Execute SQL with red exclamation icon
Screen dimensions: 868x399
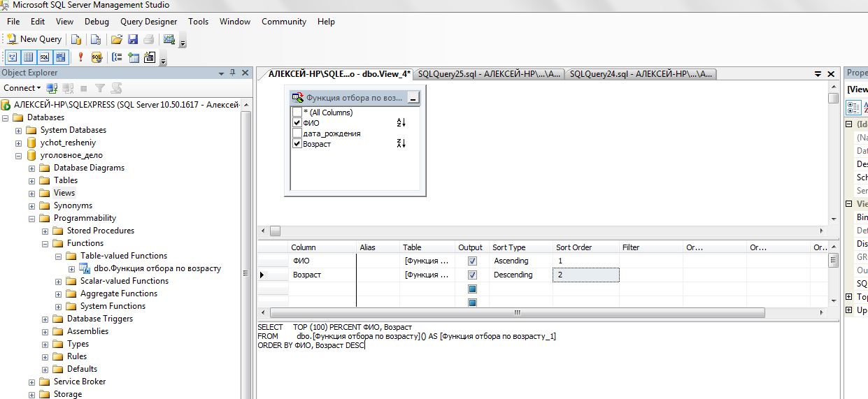pos(81,57)
